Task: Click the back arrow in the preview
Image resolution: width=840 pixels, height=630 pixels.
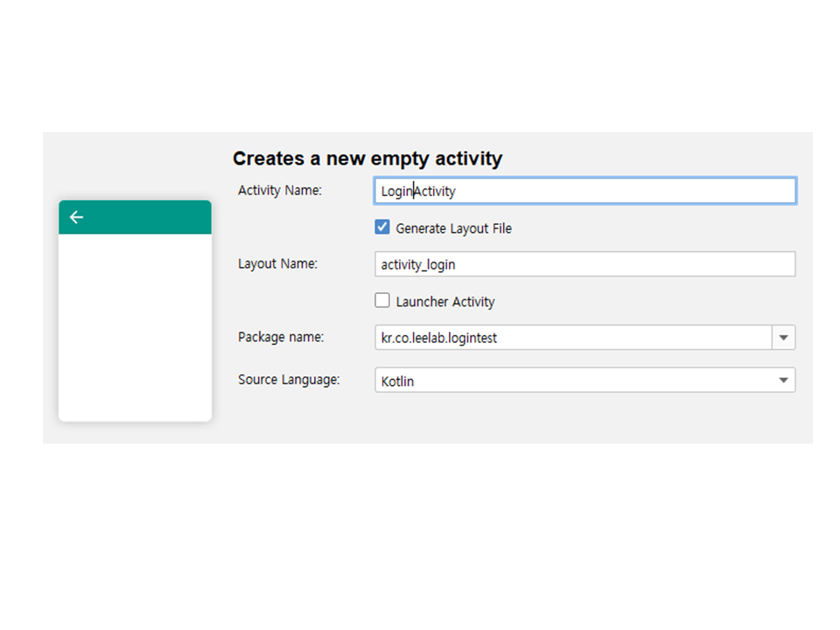Action: click(x=76, y=217)
